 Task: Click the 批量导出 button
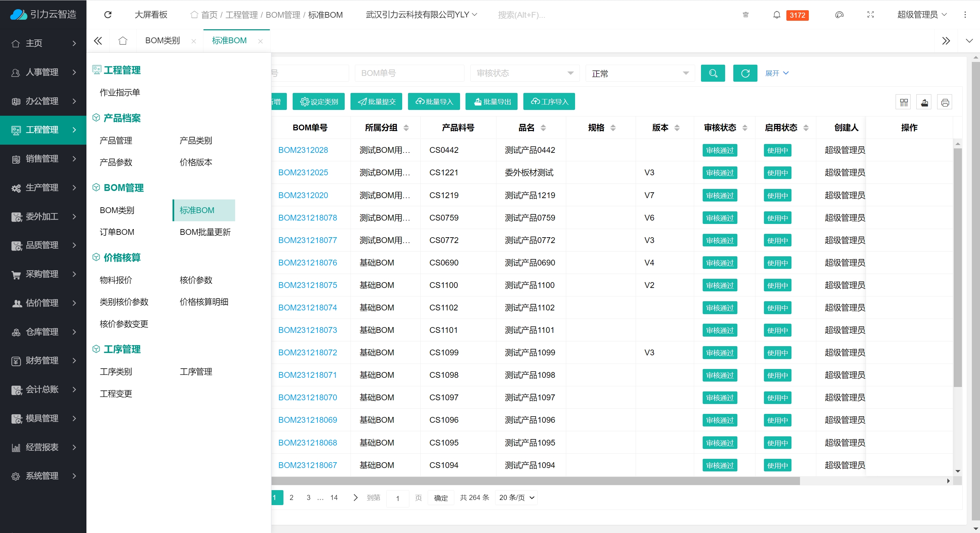491,101
